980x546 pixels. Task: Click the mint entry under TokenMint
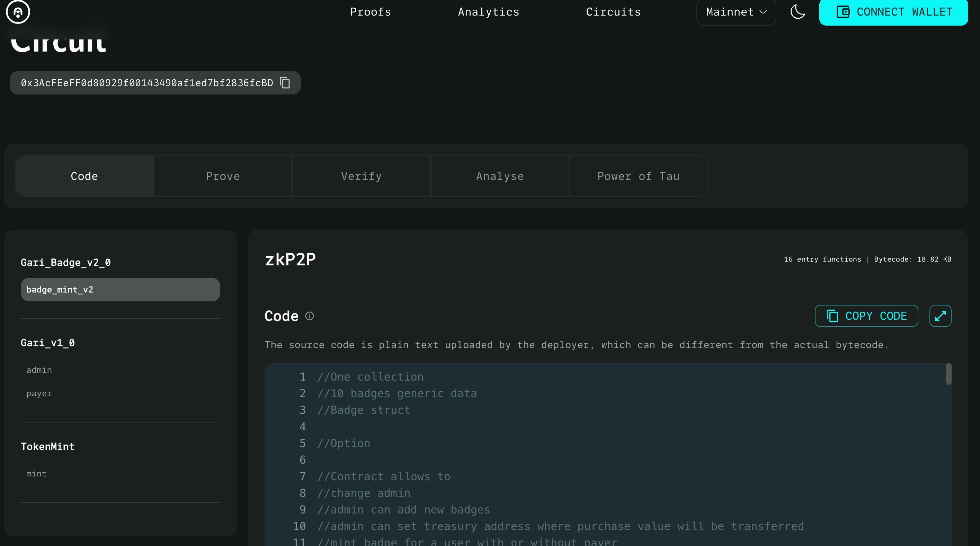pos(36,473)
